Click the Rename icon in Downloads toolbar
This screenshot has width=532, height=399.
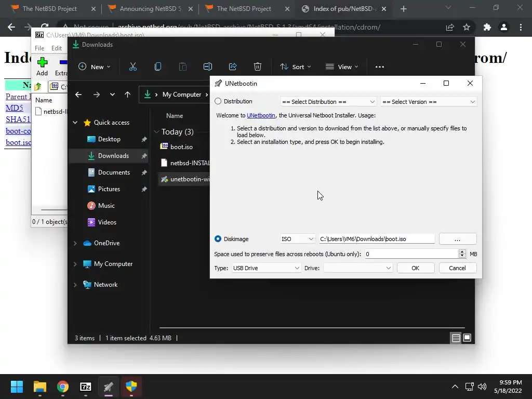208,67
